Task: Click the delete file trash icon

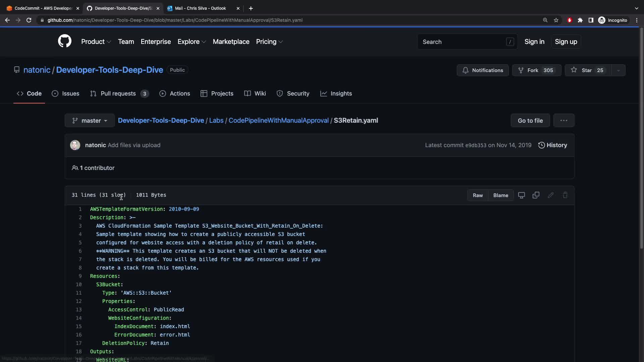Action: pos(565,195)
